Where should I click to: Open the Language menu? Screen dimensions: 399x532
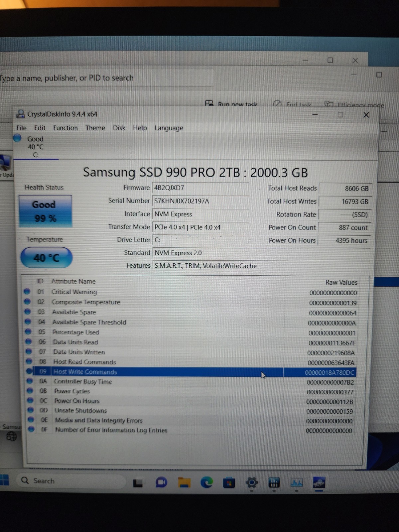pyautogui.click(x=169, y=128)
